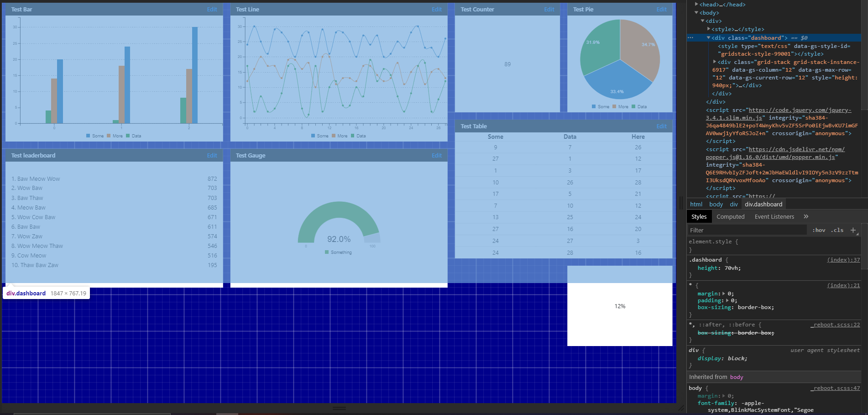
Task: Toggle 'Data' legend entry in Test Pie chart
Action: coord(639,106)
